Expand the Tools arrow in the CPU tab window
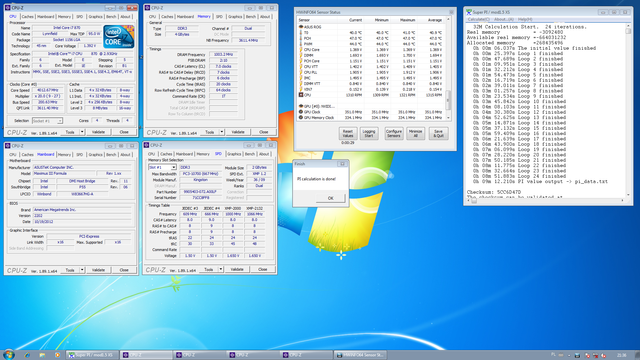The height and width of the screenshot is (360, 640). pyautogui.click(x=82, y=132)
